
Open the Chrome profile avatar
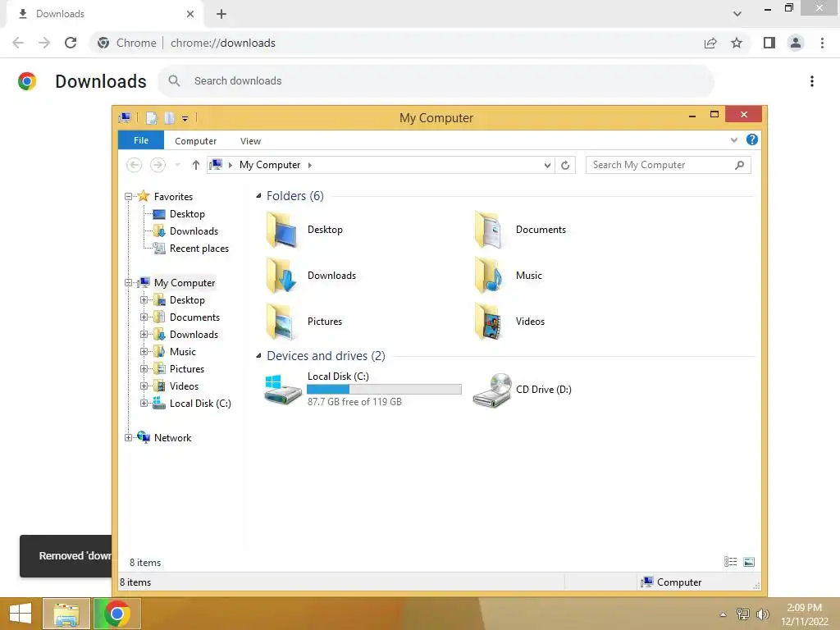(796, 43)
